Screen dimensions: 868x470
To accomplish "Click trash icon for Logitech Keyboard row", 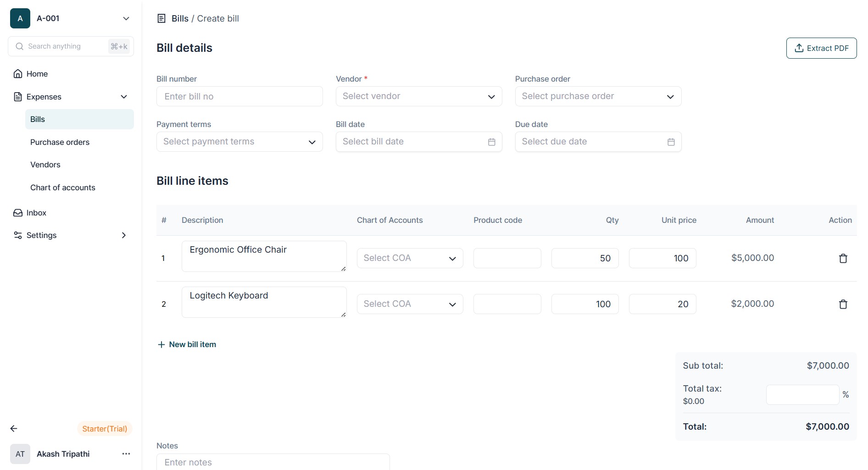I will tap(843, 304).
